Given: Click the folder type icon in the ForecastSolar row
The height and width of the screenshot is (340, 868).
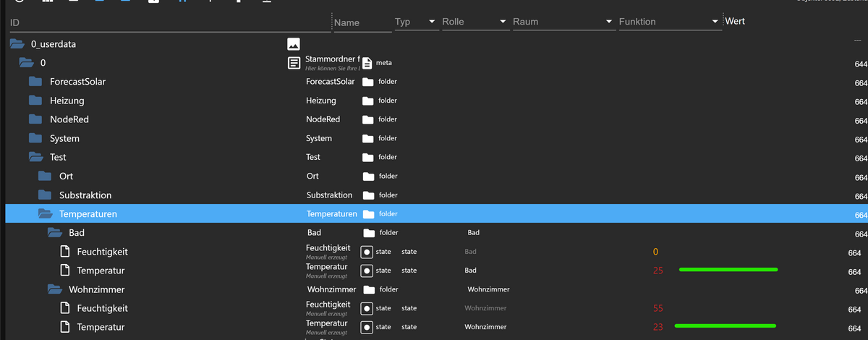Looking at the screenshot, I should click(368, 82).
